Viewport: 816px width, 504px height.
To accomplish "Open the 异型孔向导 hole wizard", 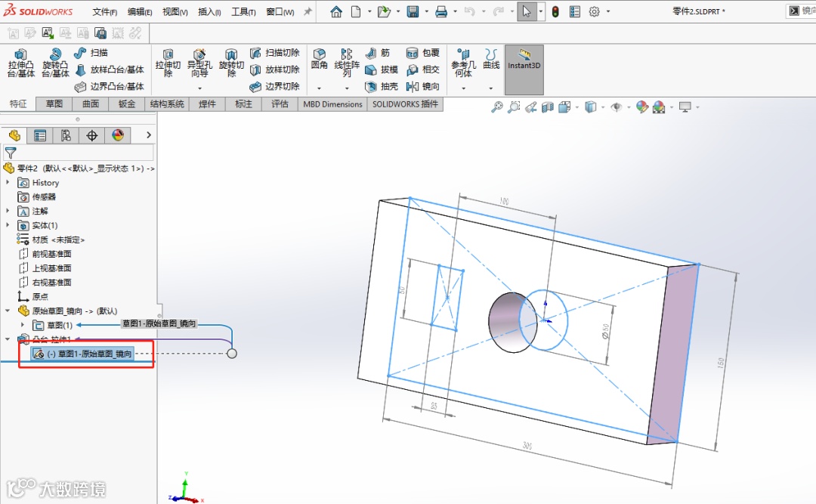I will (x=199, y=63).
